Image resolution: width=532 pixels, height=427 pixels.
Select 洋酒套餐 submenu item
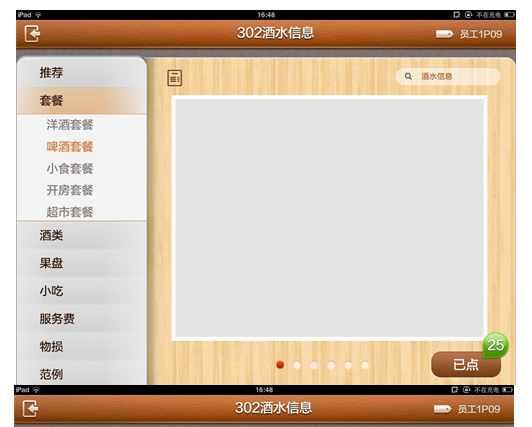coord(70,125)
